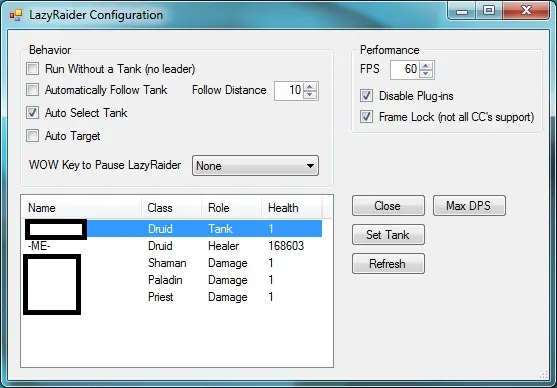Decrease Follow Distance with down arrow
Viewport: 557px width, 388px height.
point(310,95)
